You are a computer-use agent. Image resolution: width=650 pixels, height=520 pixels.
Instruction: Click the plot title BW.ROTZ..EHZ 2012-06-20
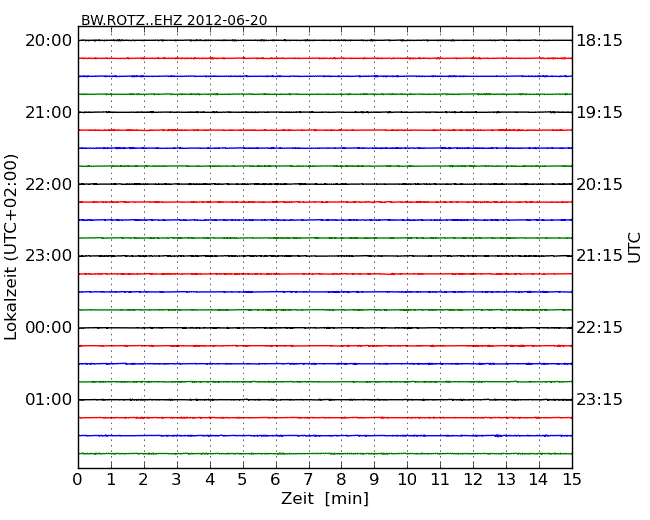173,20
